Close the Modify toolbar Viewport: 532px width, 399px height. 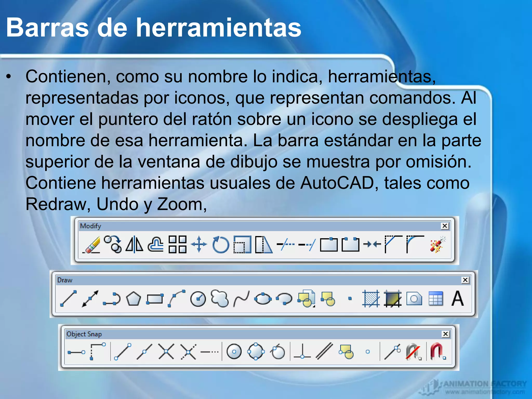pos(445,226)
